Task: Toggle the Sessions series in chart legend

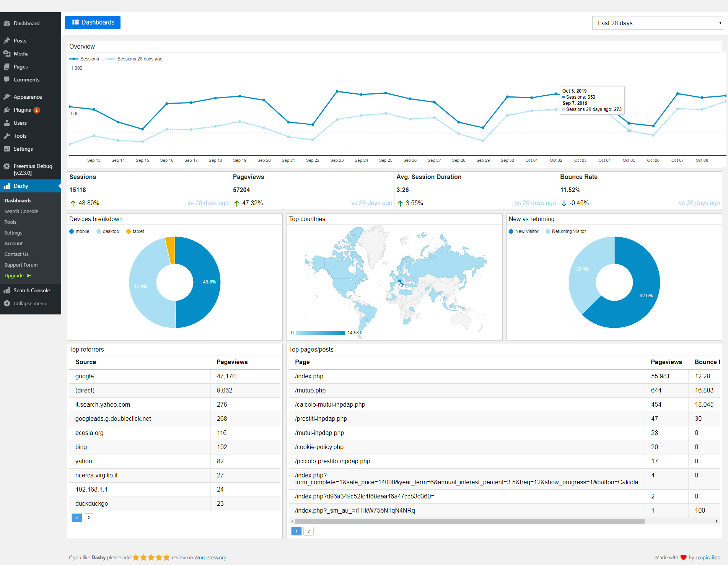Action: click(85, 59)
